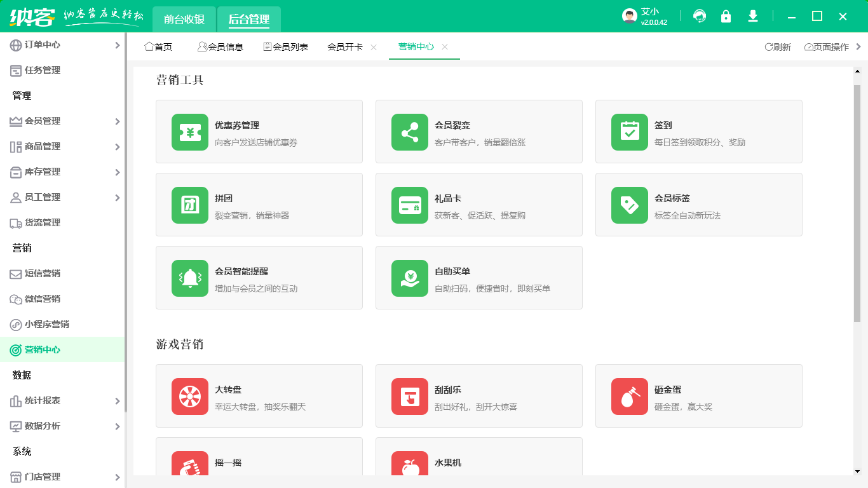
Task: Open the 签到 calendar icon
Action: coord(629,132)
